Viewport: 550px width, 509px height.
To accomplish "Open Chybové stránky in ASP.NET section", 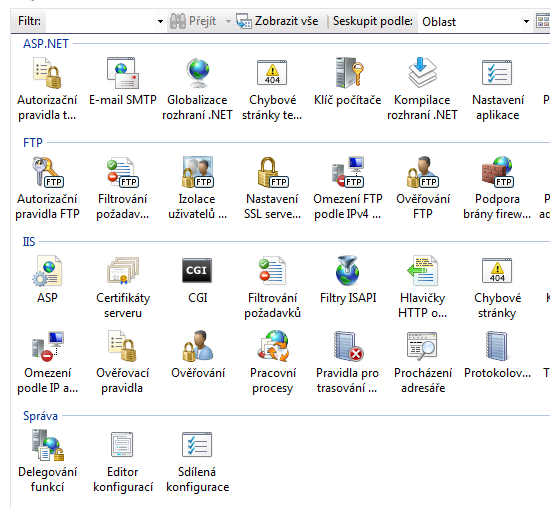I will [x=272, y=89].
